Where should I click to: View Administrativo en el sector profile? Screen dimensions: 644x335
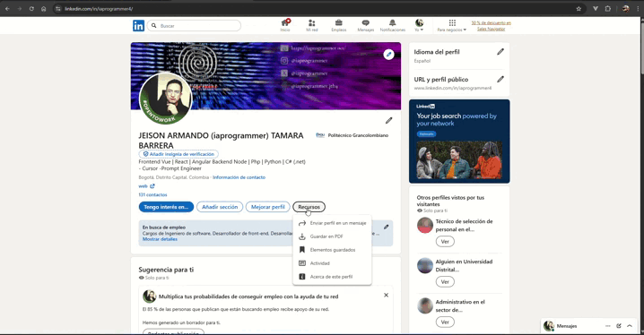(x=445, y=322)
